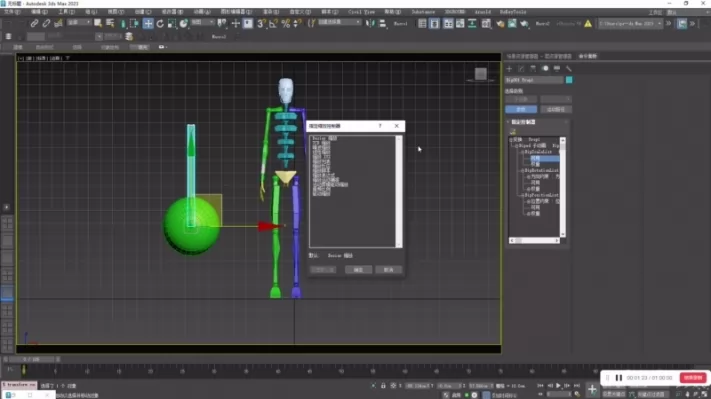Pause the screen recording
711x399 pixels.
pyautogui.click(x=618, y=378)
